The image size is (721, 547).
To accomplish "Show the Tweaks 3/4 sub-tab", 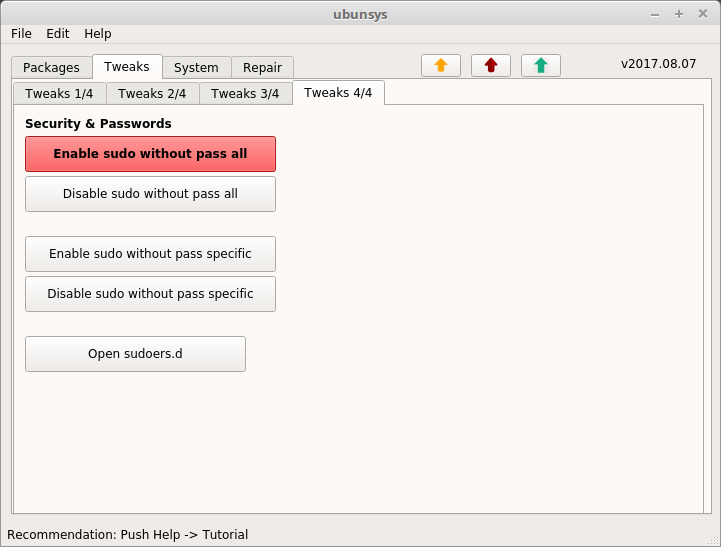I will pyautogui.click(x=245, y=94).
